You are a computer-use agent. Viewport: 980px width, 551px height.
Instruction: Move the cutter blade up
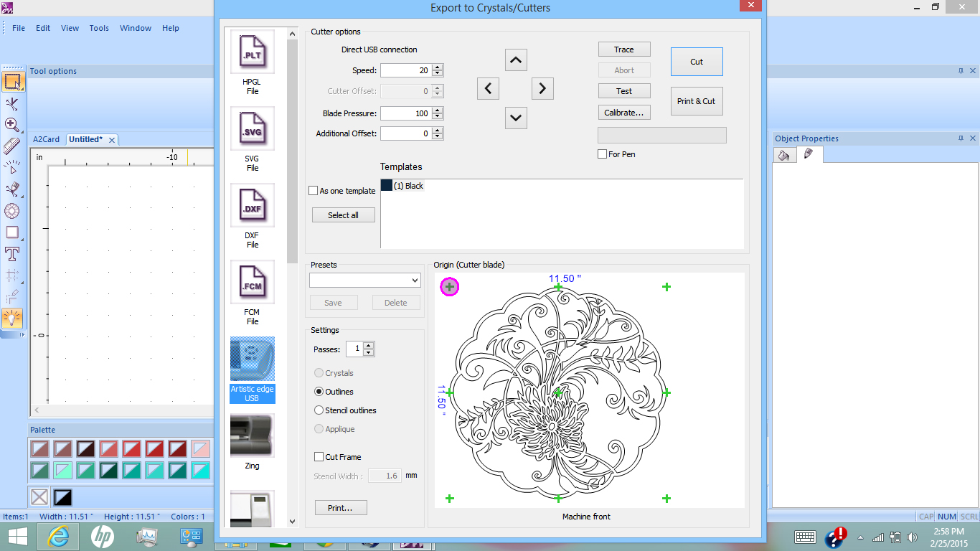click(x=516, y=60)
